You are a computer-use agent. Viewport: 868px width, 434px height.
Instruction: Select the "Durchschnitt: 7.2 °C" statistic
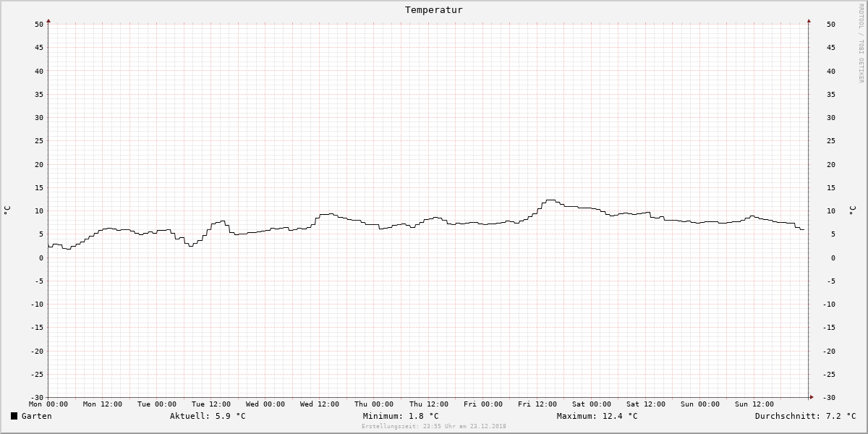coord(806,416)
